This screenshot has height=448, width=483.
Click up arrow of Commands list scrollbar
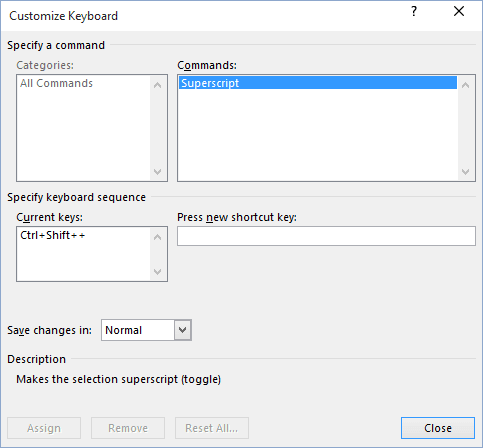tap(466, 85)
